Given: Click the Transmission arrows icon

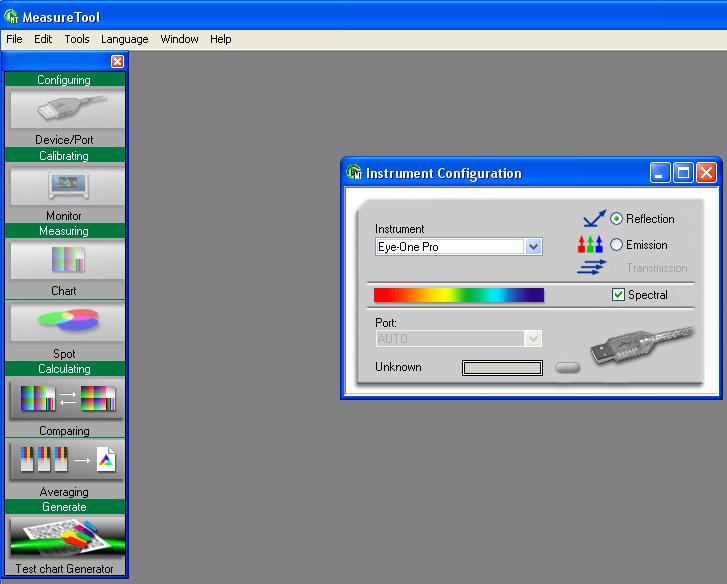Looking at the screenshot, I should tap(592, 267).
